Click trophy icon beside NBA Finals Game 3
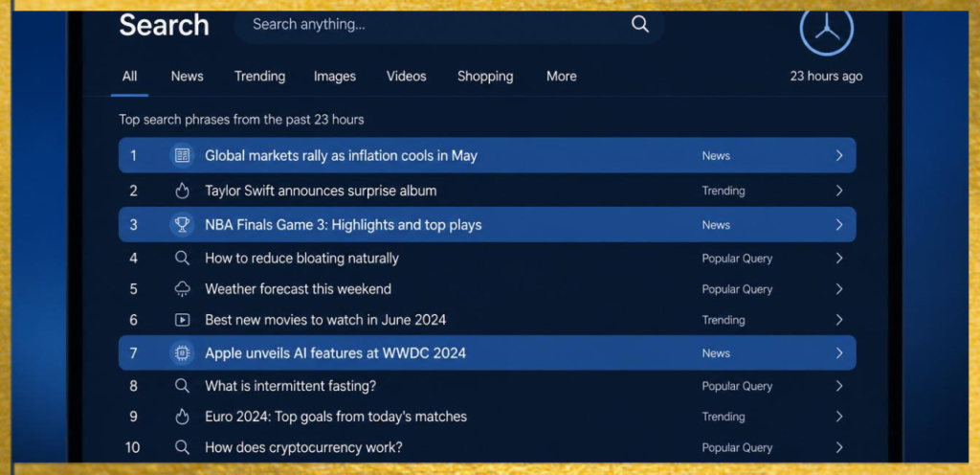Image resolution: width=980 pixels, height=475 pixels. [x=182, y=224]
